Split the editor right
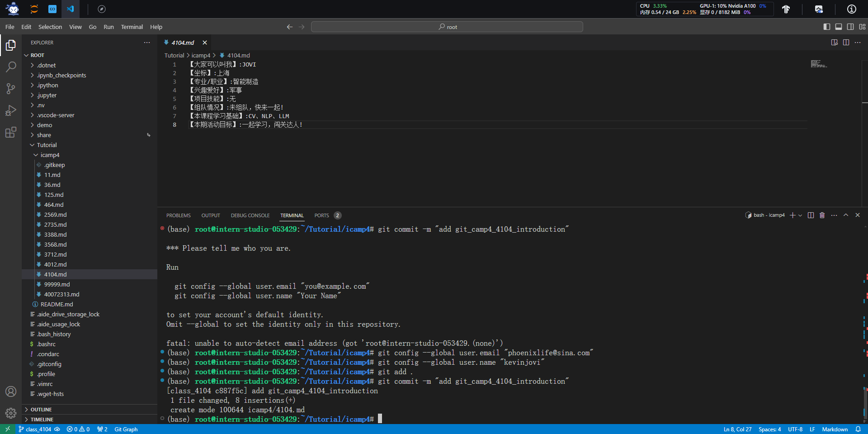Screen dimensions: 868x434 [x=846, y=43]
